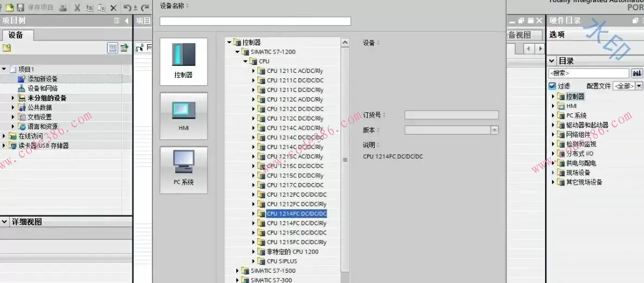Viewport: 644px width, 283px height.
Task: Click the delete X icon in toolbar
Action: [114, 8]
